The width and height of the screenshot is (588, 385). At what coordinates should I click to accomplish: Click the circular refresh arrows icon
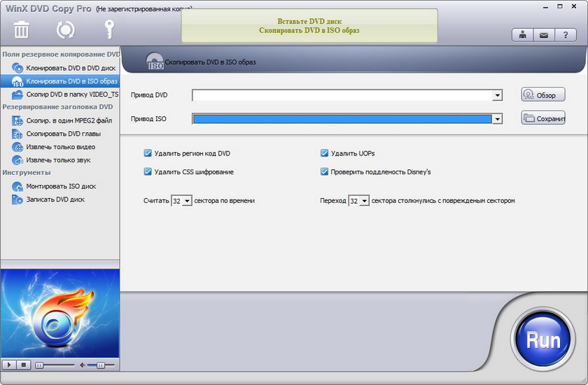coord(66,30)
